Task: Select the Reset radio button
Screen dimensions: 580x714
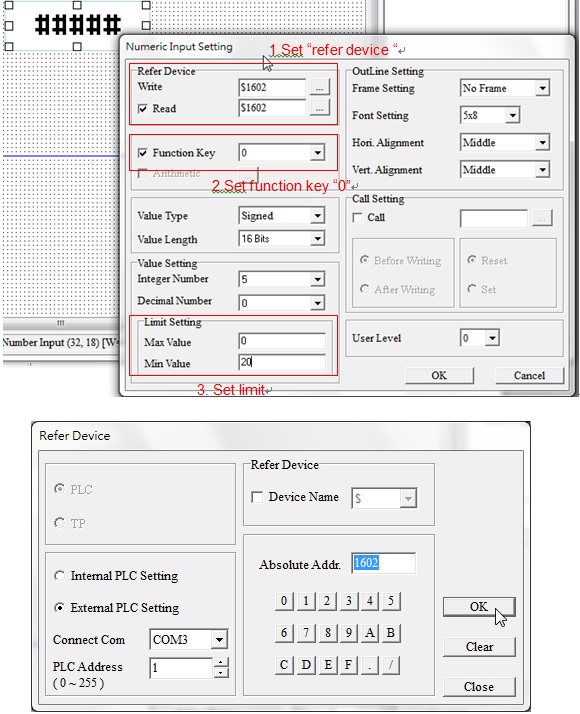Action: click(472, 260)
